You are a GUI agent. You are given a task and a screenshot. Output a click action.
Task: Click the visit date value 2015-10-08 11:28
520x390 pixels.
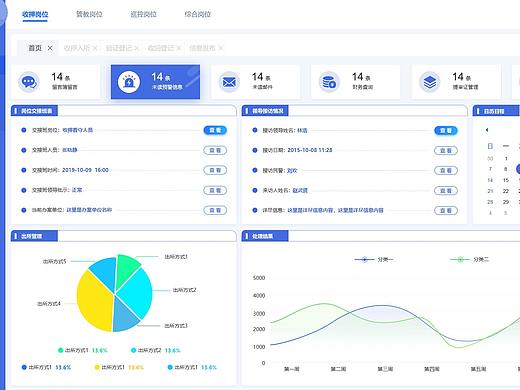(310, 150)
